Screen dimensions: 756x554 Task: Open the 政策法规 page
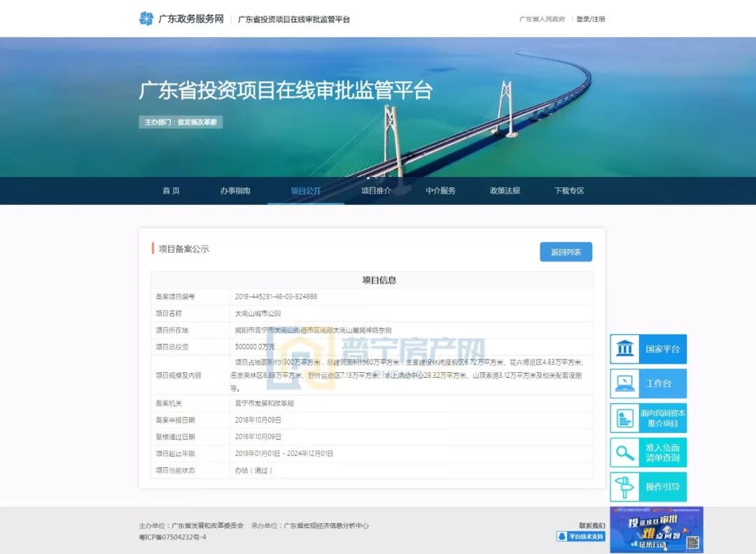point(505,191)
